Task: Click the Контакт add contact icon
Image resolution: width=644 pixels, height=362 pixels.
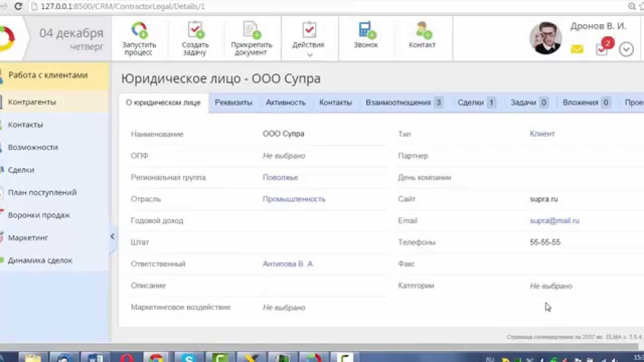Action: 424,30
